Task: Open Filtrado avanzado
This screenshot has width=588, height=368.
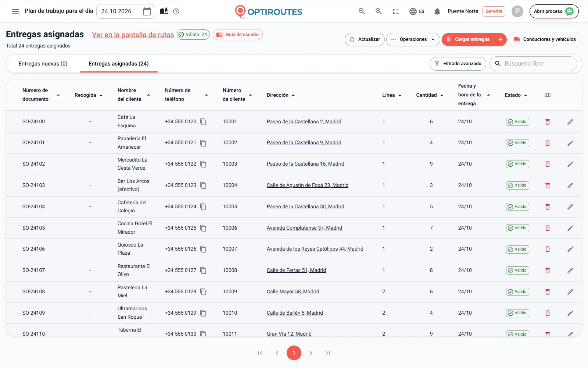Action: tap(458, 64)
